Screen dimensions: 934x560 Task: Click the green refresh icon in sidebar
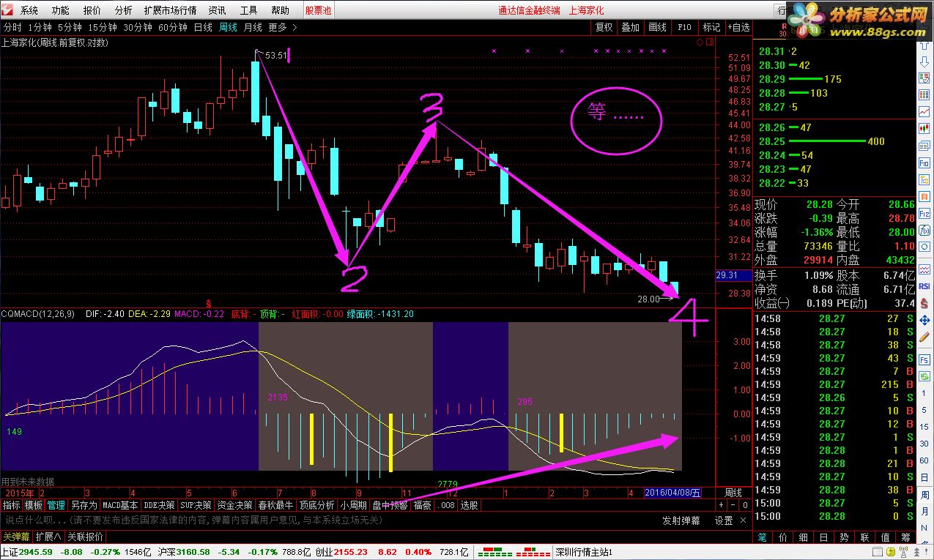tap(924, 376)
